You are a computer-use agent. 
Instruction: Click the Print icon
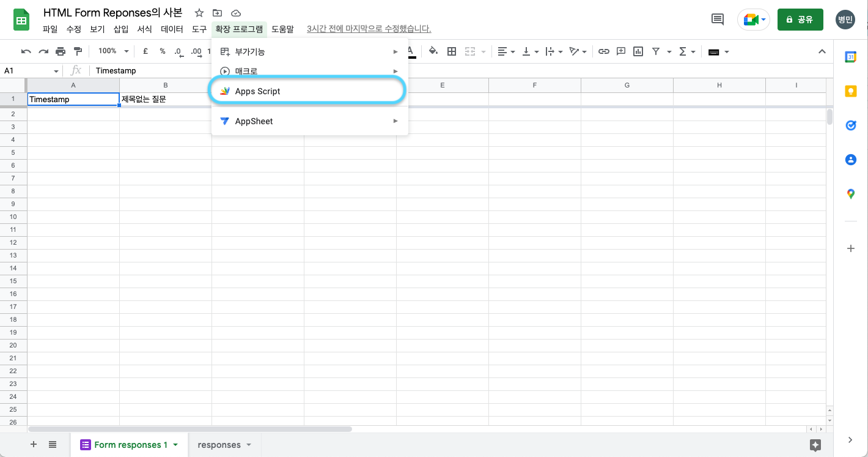point(61,51)
